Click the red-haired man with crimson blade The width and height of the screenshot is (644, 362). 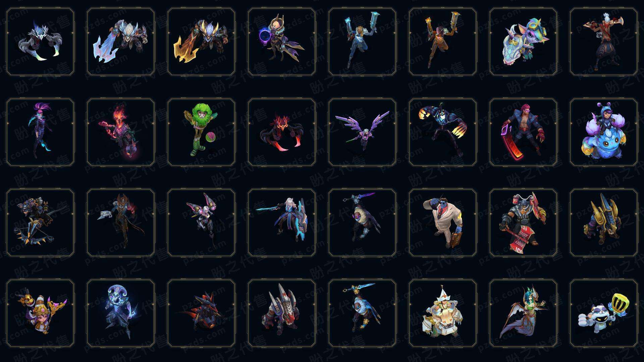(523, 132)
